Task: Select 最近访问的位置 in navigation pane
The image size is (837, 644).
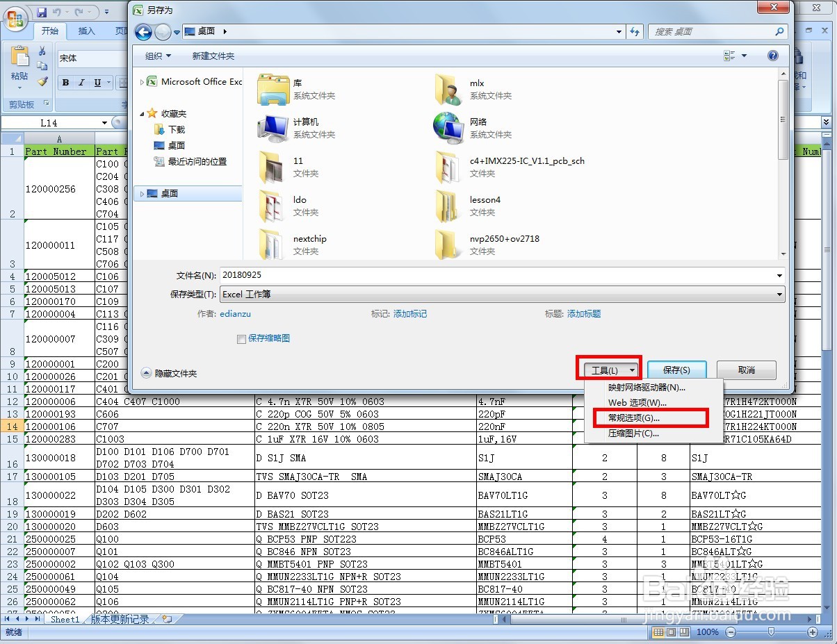Action: (197, 161)
